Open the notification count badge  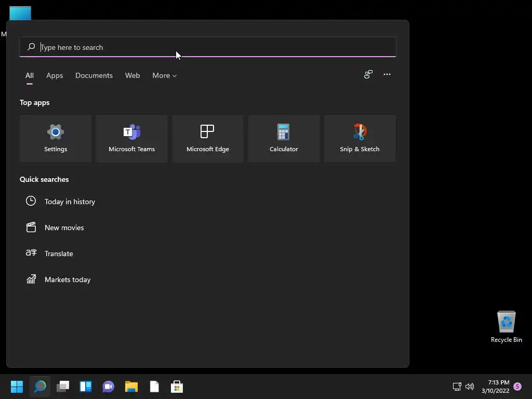[517, 387]
